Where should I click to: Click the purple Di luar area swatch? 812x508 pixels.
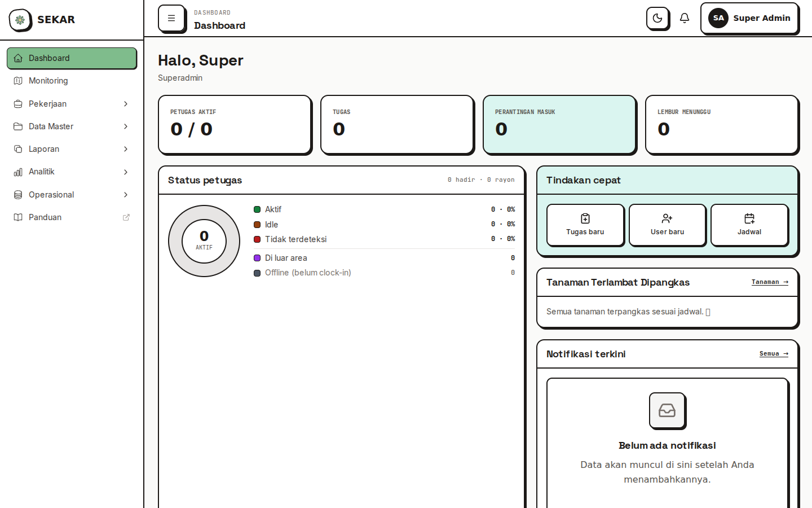257,258
